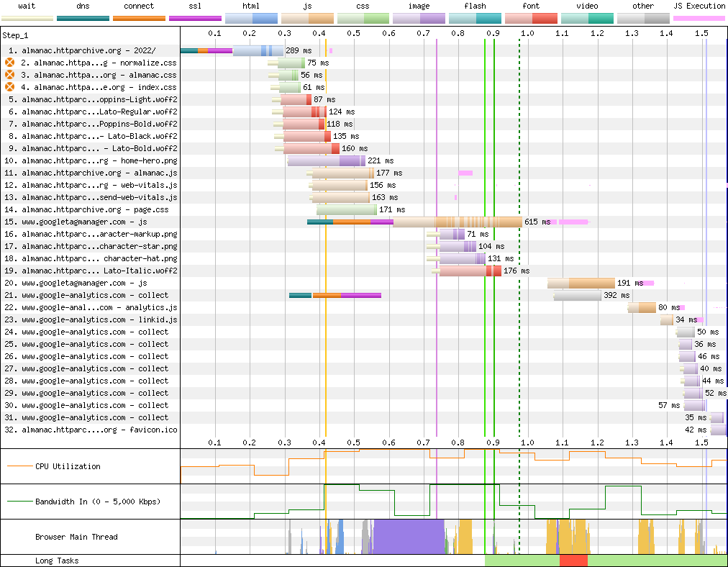Click the JS Execution legend swatch
The width and height of the screenshot is (728, 567).
click(699, 17)
